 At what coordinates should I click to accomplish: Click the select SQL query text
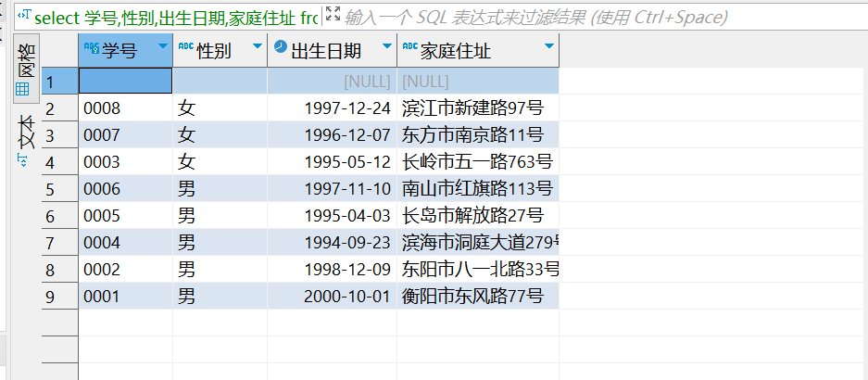pyautogui.click(x=176, y=19)
